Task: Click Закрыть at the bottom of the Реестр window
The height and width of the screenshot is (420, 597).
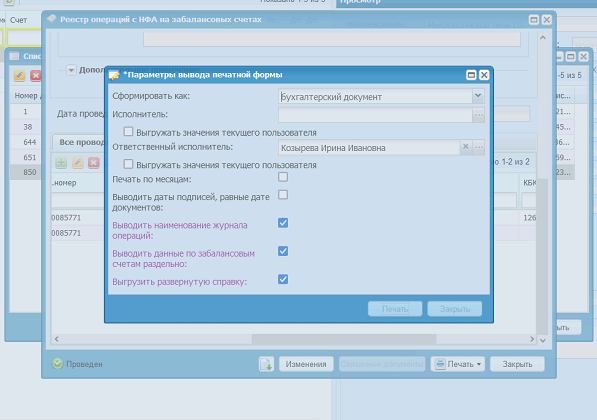Action: pos(517,364)
